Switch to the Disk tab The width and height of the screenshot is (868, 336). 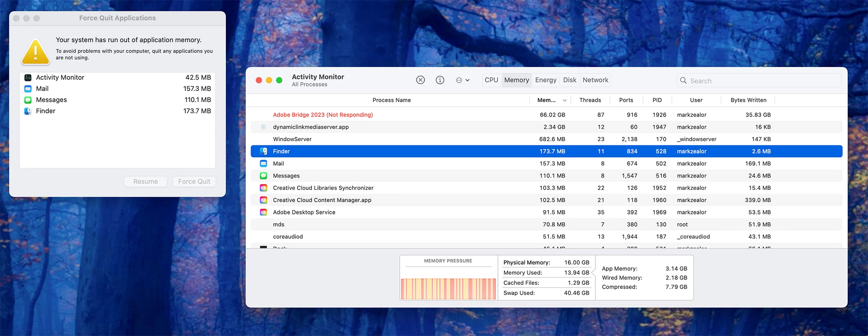(570, 80)
